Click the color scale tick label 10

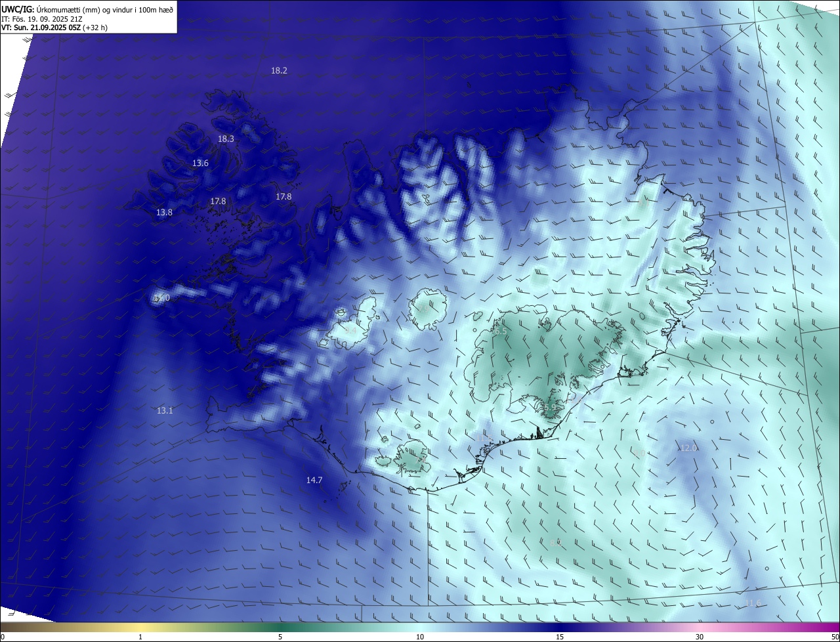pyautogui.click(x=420, y=637)
